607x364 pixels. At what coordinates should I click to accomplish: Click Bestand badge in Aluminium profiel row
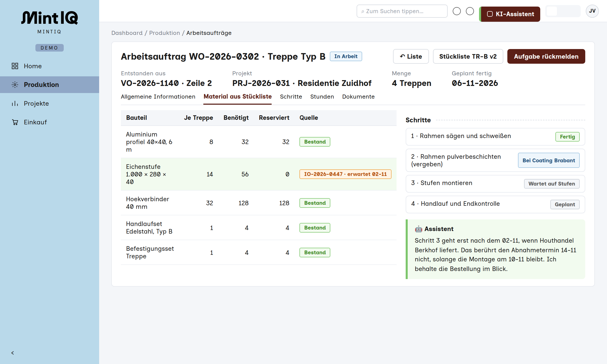pyautogui.click(x=315, y=142)
